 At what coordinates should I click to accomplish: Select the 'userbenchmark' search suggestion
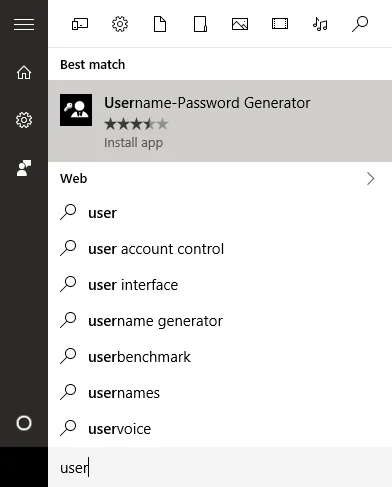coord(220,357)
